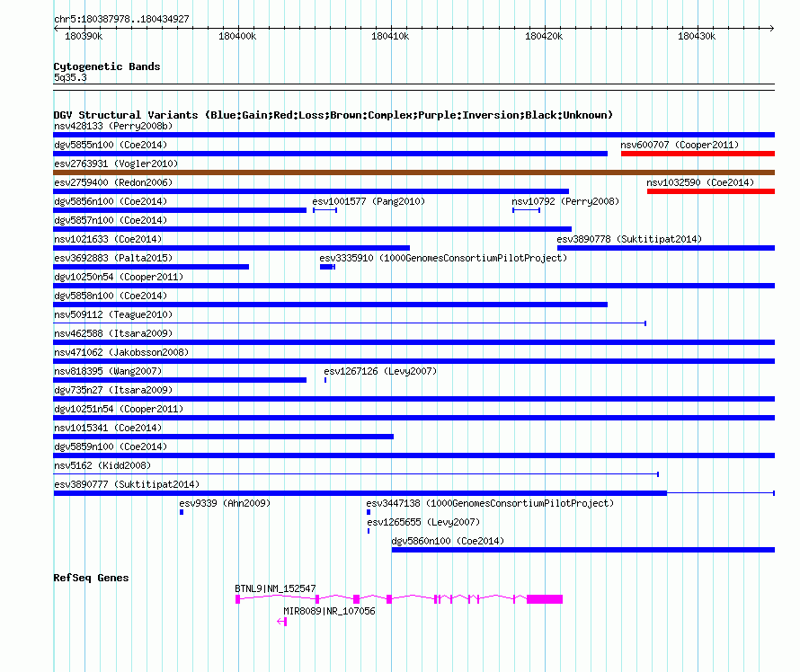Image resolution: width=800 pixels, height=672 pixels.
Task: Open esv9339 (Ahn2009) variant label
Action: 225,503
